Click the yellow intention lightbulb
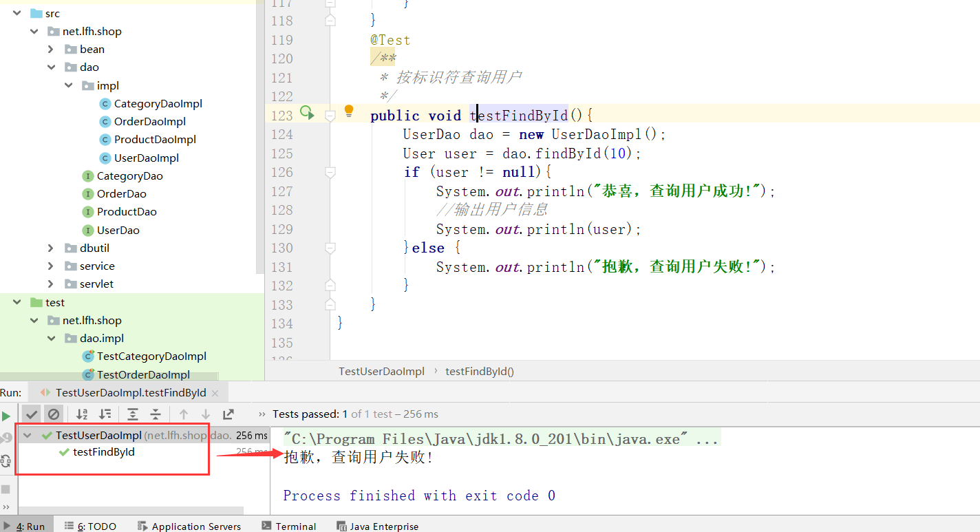This screenshot has width=980, height=532. pos(349,111)
